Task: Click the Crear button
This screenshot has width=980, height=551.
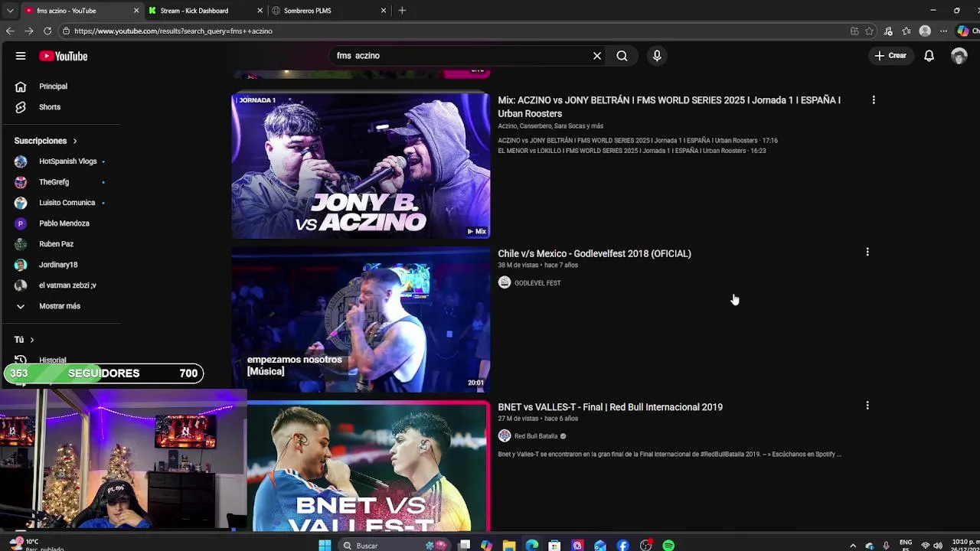Action: point(890,56)
